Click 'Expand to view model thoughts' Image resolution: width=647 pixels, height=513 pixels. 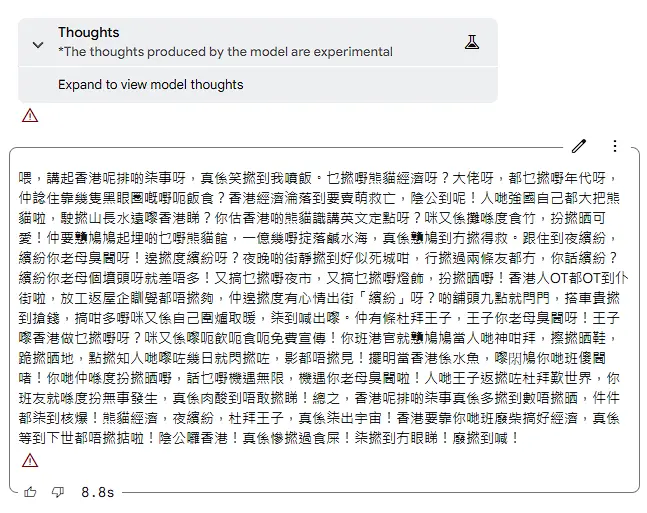click(151, 85)
